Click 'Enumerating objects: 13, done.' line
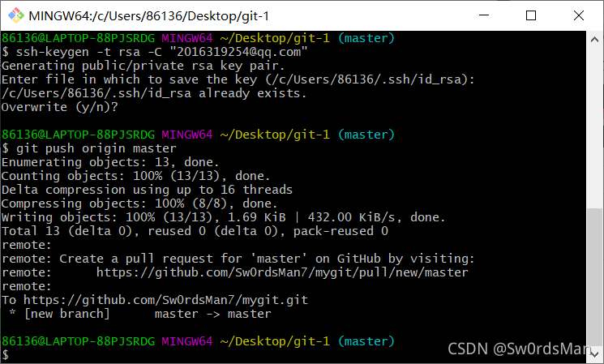The height and width of the screenshot is (364, 604). coord(110,162)
